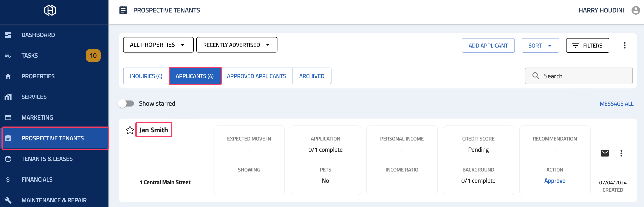The image size is (644, 207).
Task: Open the toolbar three-dot more options menu
Action: (624, 45)
